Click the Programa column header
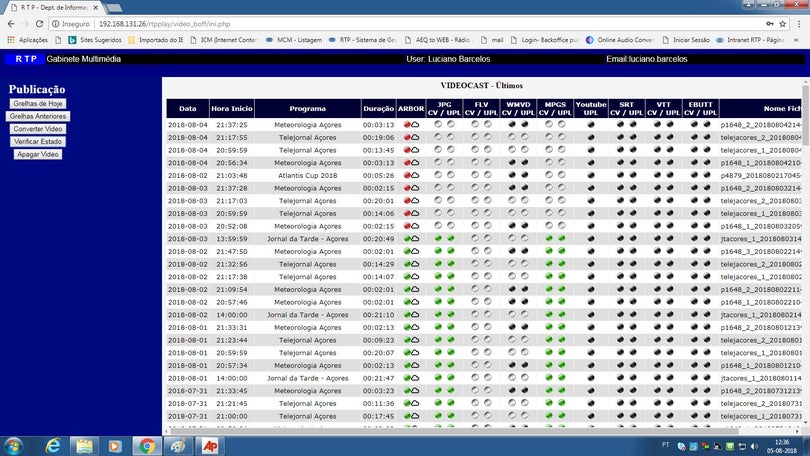This screenshot has height=456, width=810. (307, 108)
